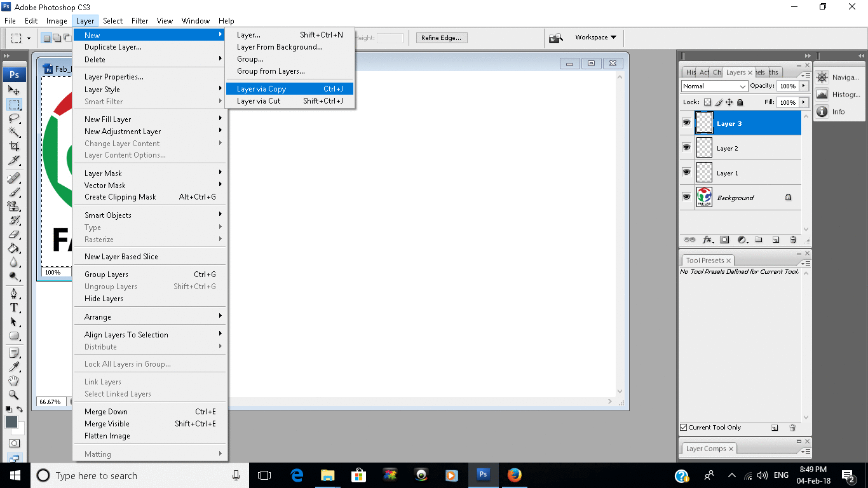Expand the New Fill Layer submenu
The image size is (868, 488).
[x=150, y=119]
